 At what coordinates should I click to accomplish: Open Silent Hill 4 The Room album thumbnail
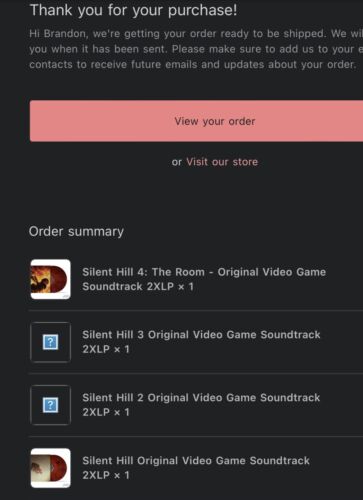[50, 279]
